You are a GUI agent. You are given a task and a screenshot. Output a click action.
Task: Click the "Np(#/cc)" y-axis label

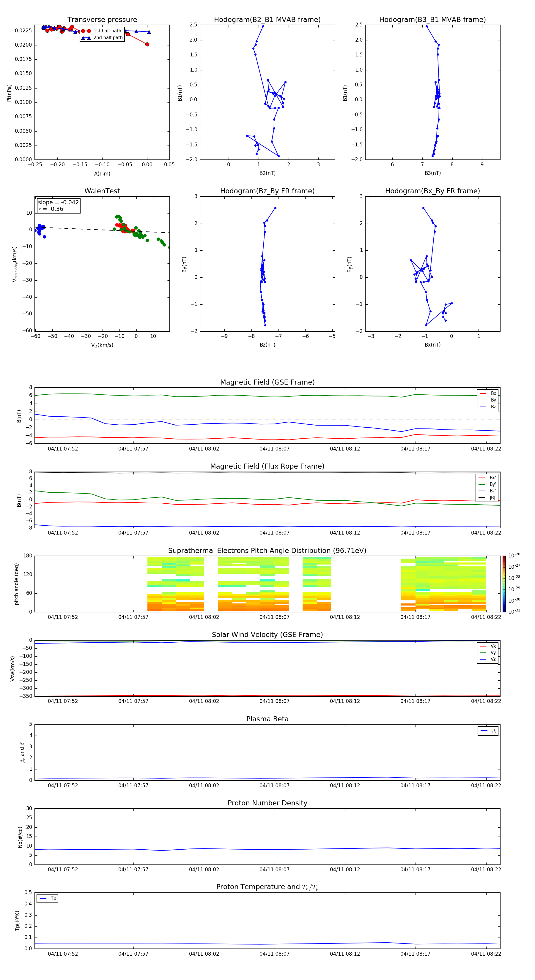(20, 837)
